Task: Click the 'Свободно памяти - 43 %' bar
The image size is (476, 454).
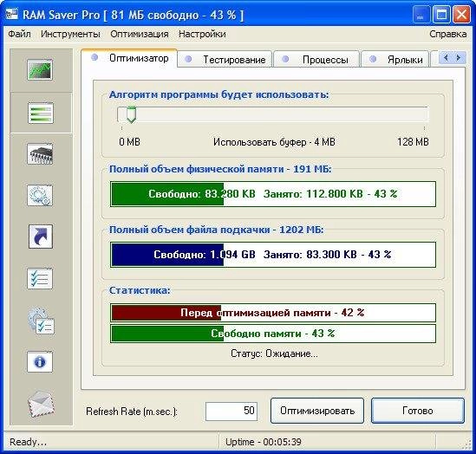Action: click(x=273, y=334)
